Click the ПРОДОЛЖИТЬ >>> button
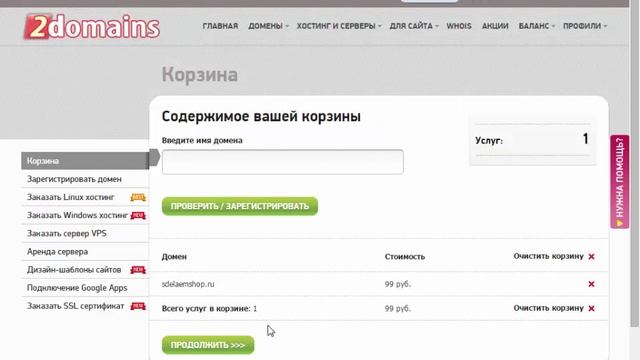The image size is (640, 360). 208,345
